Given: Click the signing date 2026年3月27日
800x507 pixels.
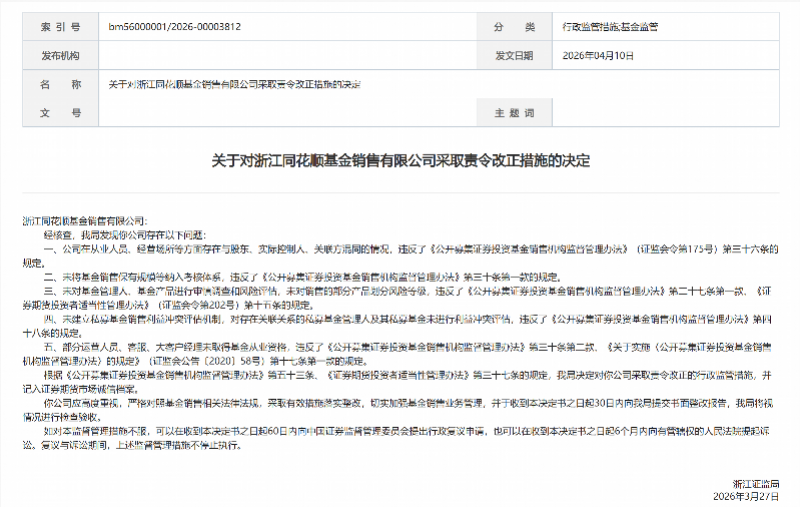Looking at the screenshot, I should (x=746, y=496).
